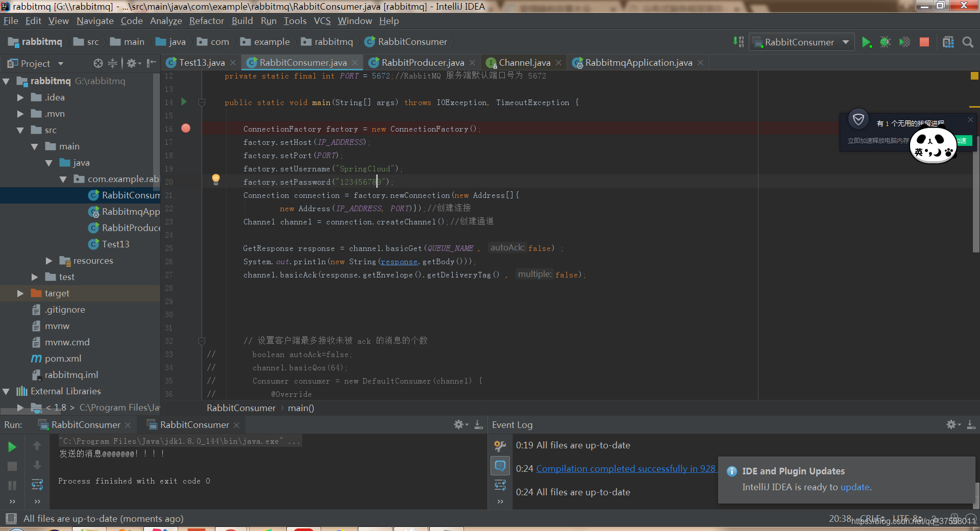The height and width of the screenshot is (531, 980).
Task: Hide Run panel with download-arrow icon
Action: 479,424
